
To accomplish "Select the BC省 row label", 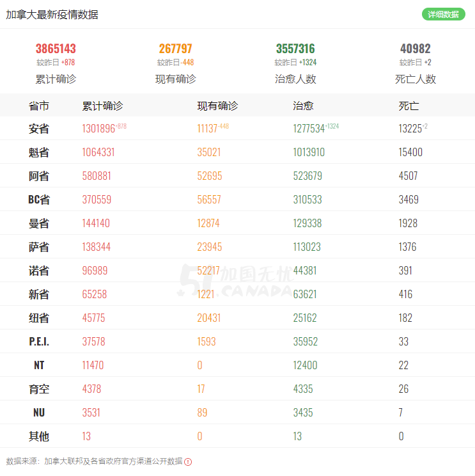I will point(39,200).
